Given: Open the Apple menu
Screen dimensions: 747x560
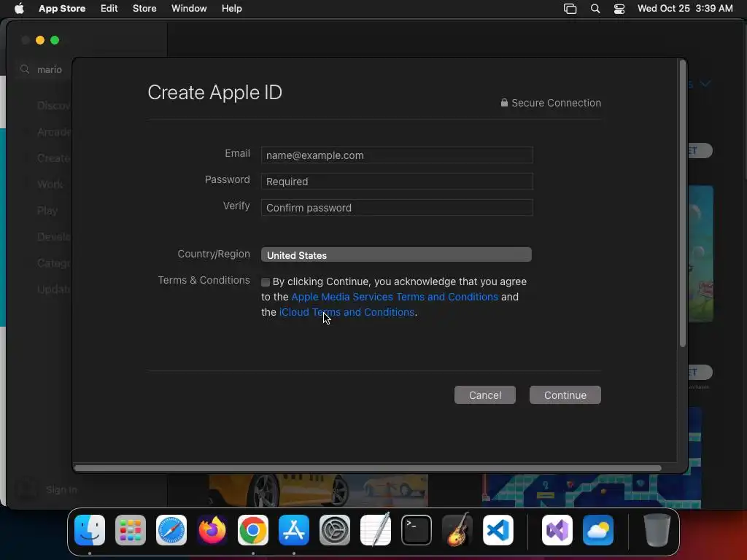Looking at the screenshot, I should point(19,9).
